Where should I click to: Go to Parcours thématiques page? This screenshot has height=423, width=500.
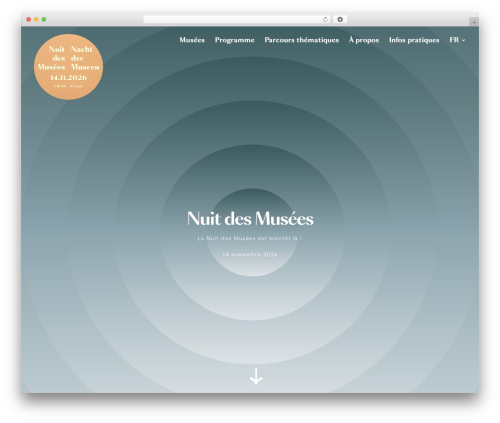pyautogui.click(x=302, y=40)
